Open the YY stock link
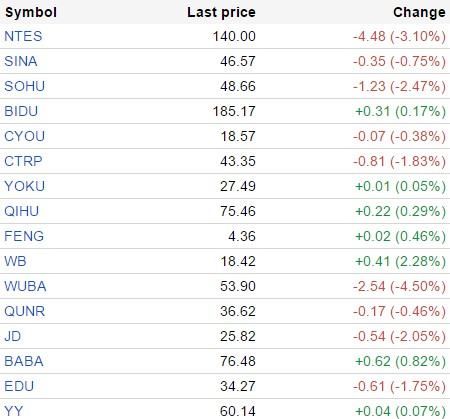Screen dimensions: 450x419 14,411
